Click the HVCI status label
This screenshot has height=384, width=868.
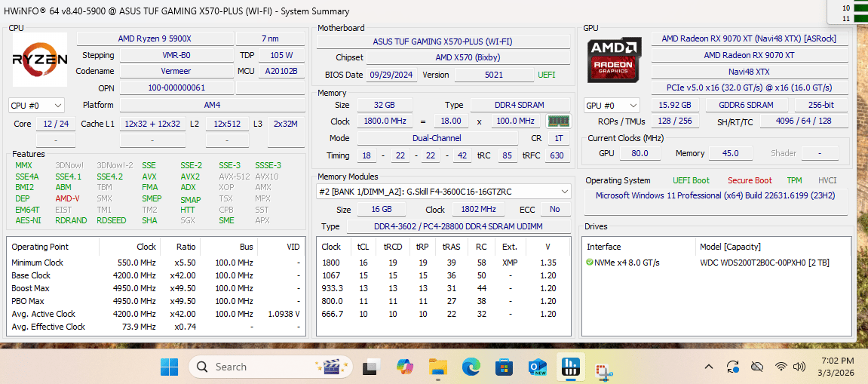click(x=827, y=180)
